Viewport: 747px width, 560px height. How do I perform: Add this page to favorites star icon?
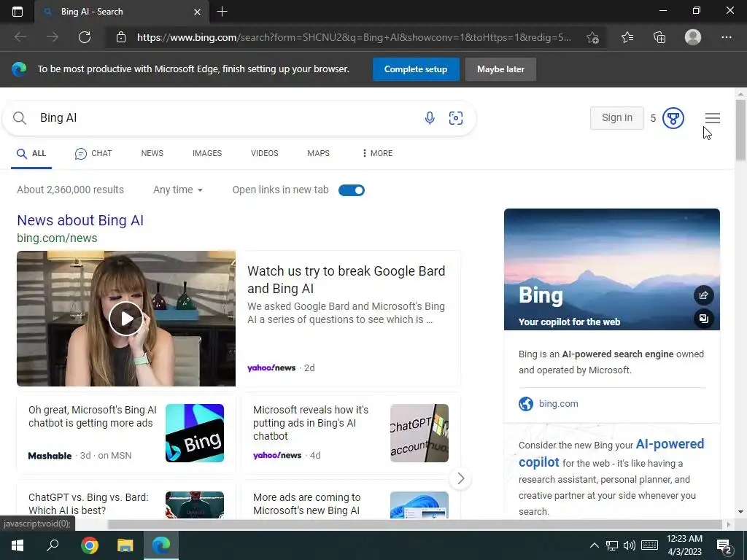[x=592, y=37]
